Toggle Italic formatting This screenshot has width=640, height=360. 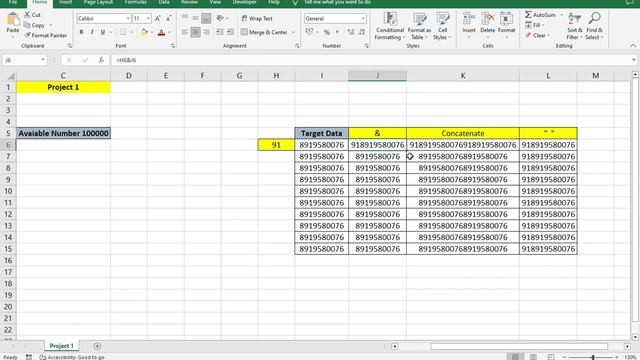92,32
